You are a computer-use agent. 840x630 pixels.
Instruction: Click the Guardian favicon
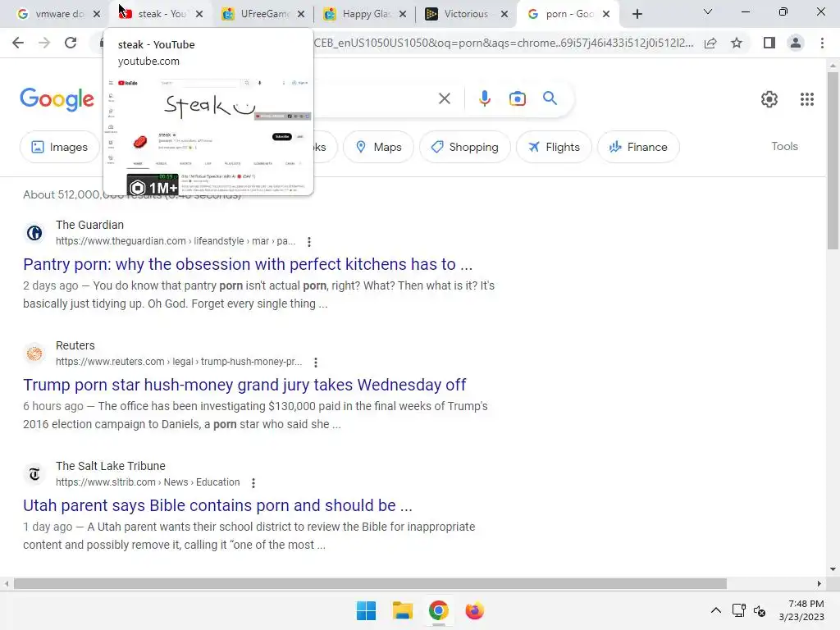tap(34, 233)
